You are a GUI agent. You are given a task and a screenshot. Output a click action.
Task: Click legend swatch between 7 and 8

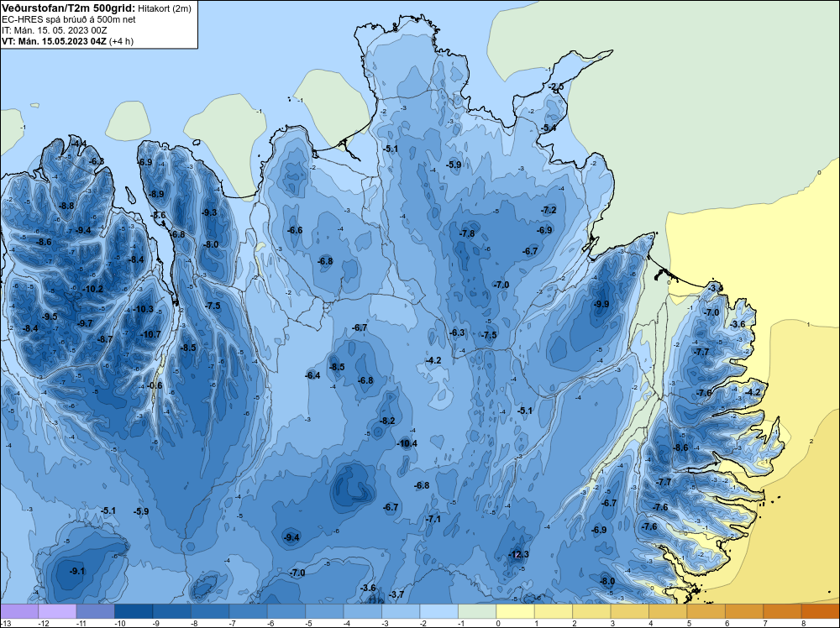tap(783, 611)
